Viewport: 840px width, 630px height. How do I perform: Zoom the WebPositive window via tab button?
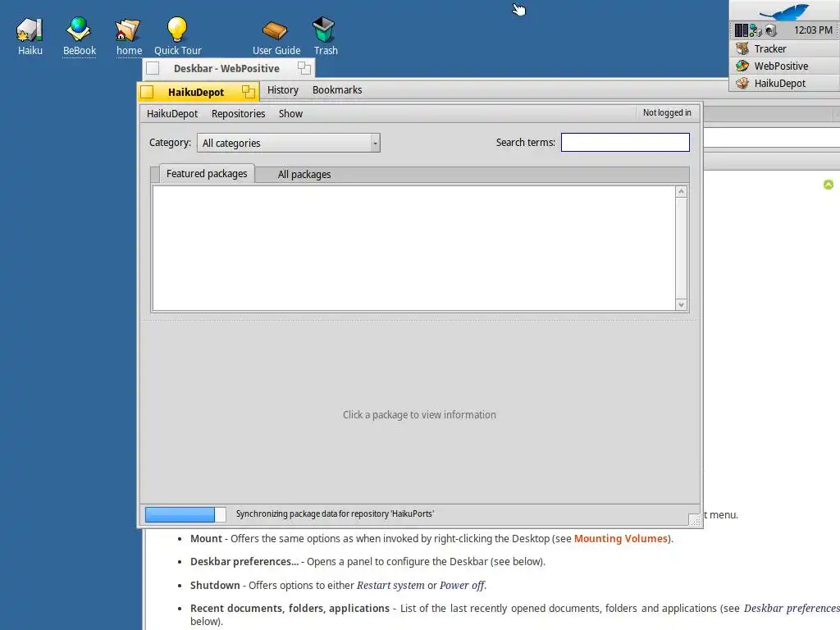click(304, 68)
